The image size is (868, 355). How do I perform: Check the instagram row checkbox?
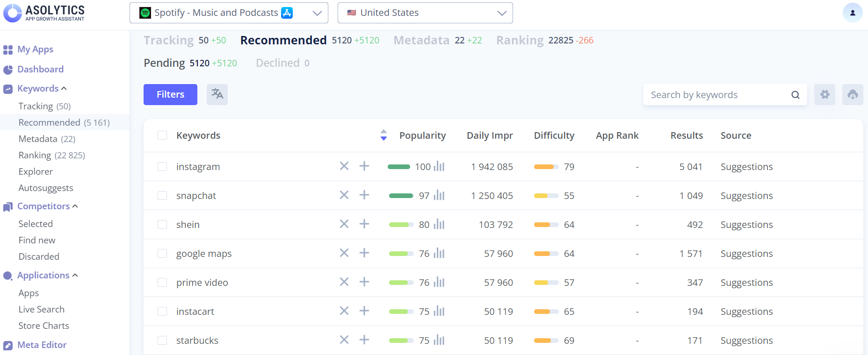click(162, 167)
